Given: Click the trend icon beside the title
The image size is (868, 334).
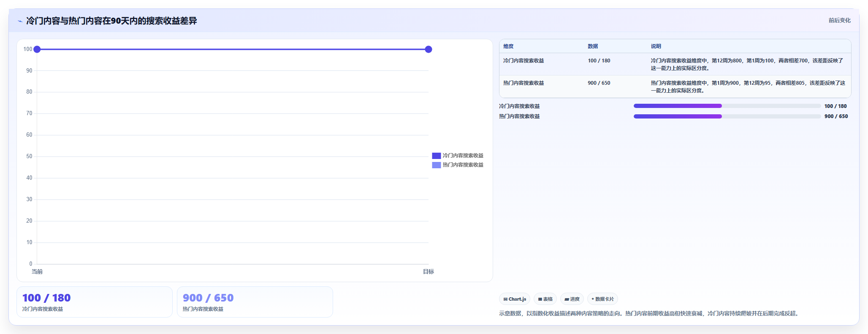Looking at the screenshot, I should [20, 21].
